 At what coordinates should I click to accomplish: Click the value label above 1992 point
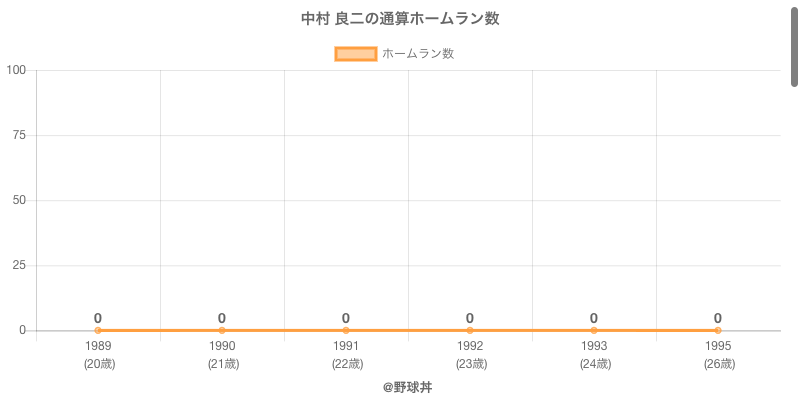[470, 318]
